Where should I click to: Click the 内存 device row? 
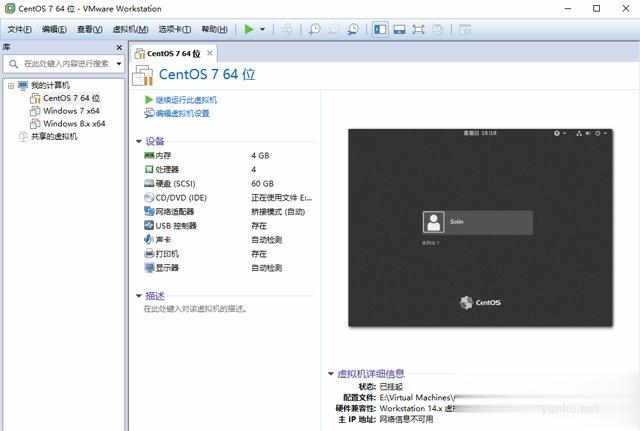click(229, 156)
